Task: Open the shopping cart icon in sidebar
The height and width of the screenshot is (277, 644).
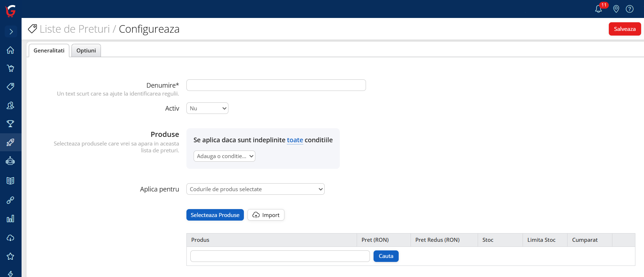Action: 10,68
